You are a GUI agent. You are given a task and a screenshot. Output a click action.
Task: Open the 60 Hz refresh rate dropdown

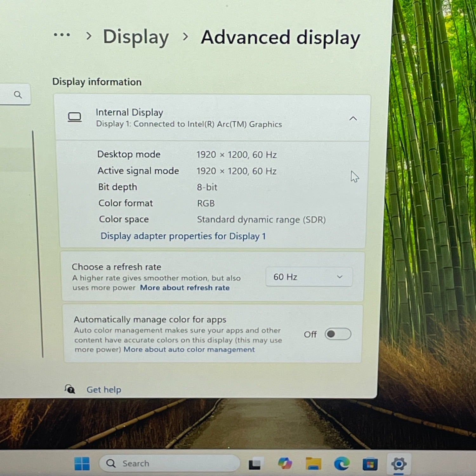coord(309,277)
